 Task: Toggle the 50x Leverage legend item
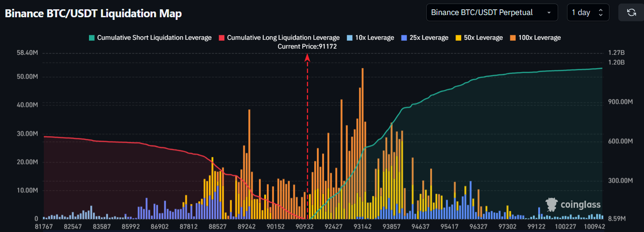click(x=479, y=38)
